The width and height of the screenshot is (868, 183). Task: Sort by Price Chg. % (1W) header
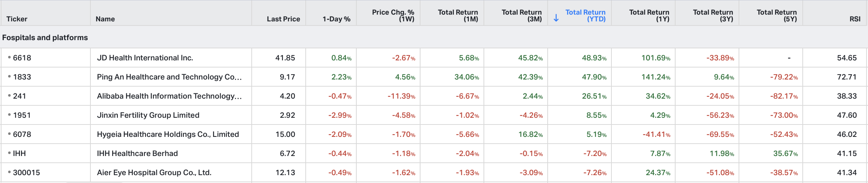tap(393, 15)
